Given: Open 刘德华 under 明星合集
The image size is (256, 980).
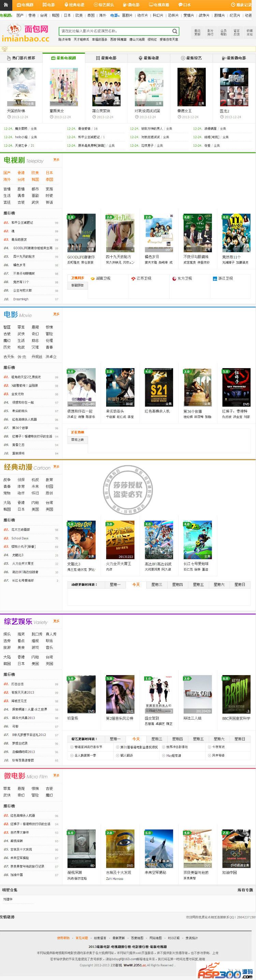Looking at the screenshot, I should (x=8, y=899).
